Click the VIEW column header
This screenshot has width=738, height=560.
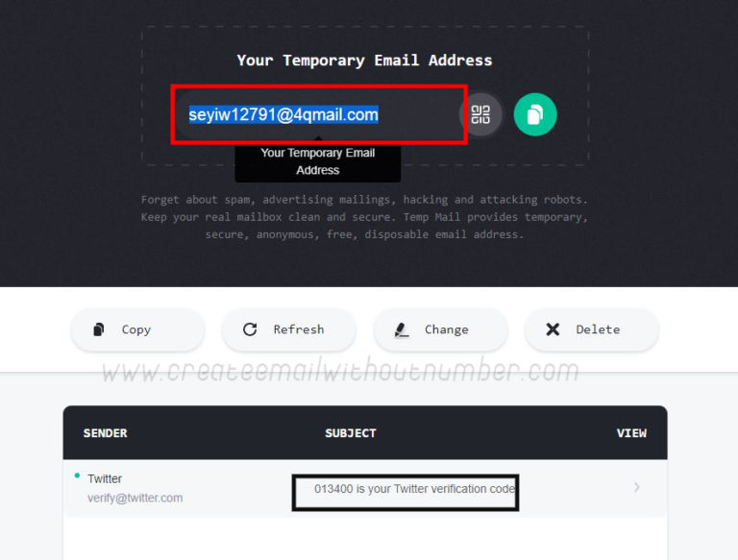point(631,433)
